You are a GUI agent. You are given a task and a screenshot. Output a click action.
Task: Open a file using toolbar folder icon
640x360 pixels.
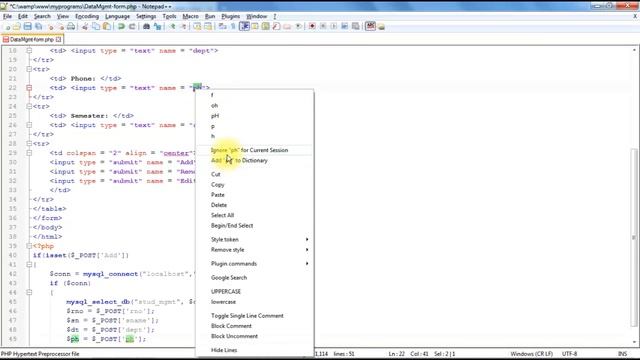(17, 27)
